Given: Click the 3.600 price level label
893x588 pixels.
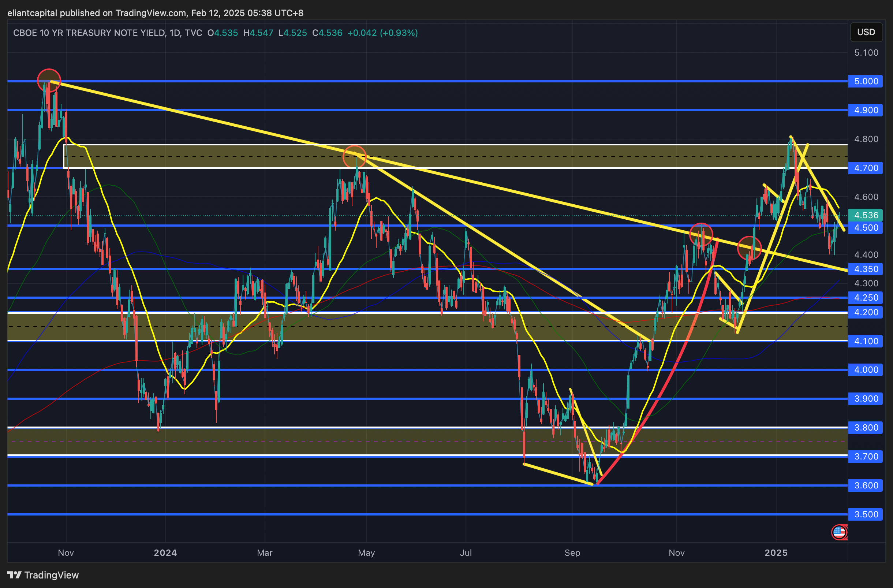Looking at the screenshot, I should tap(866, 485).
